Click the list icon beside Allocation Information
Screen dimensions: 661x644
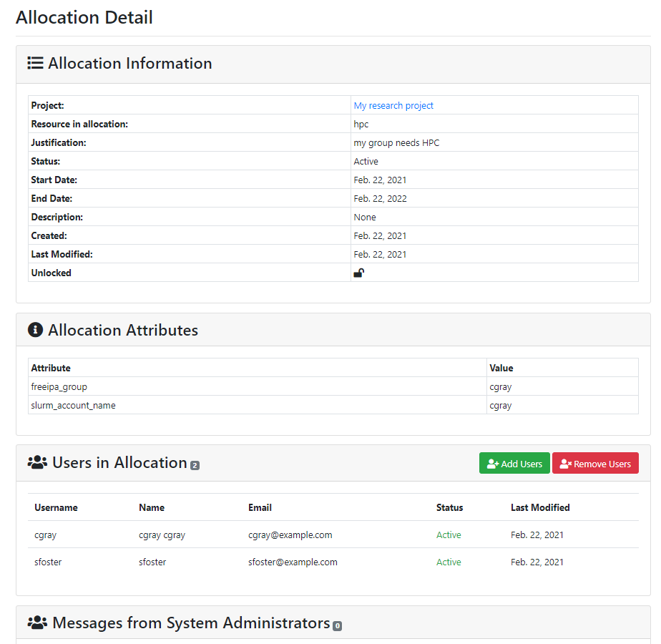tap(36, 63)
